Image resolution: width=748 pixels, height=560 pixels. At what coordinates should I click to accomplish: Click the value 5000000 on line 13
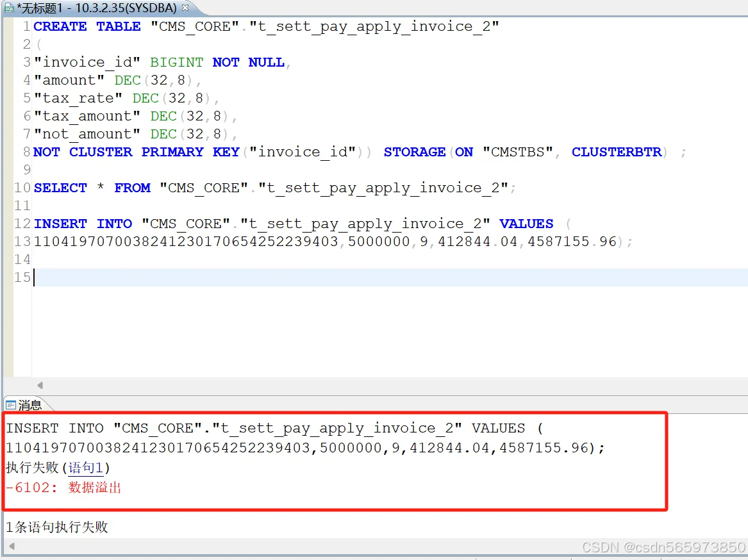tap(379, 242)
